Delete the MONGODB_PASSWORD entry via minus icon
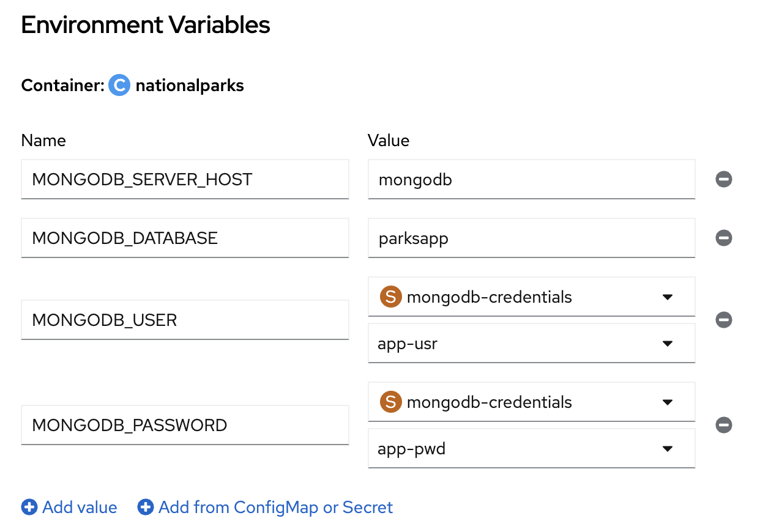 pyautogui.click(x=724, y=425)
